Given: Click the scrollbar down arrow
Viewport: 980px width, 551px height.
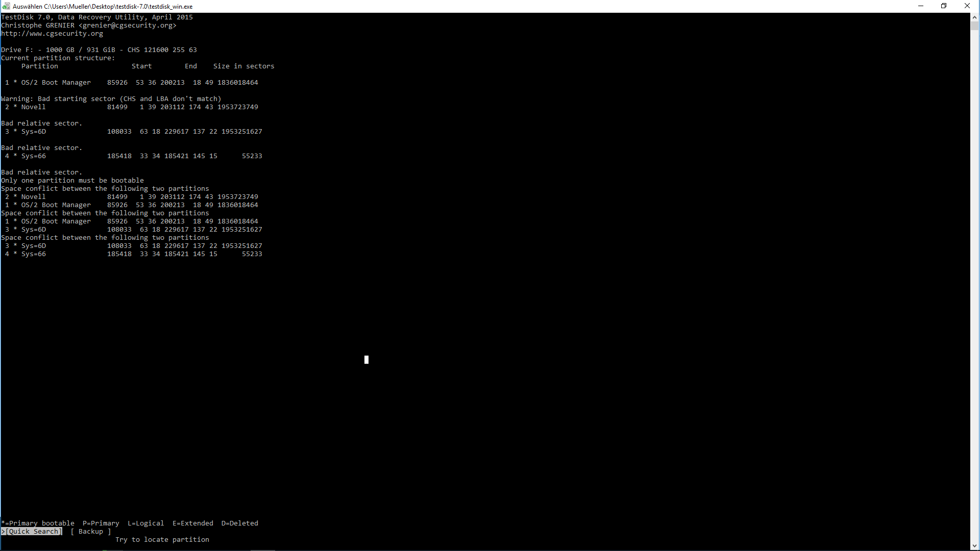Looking at the screenshot, I should 975,546.
